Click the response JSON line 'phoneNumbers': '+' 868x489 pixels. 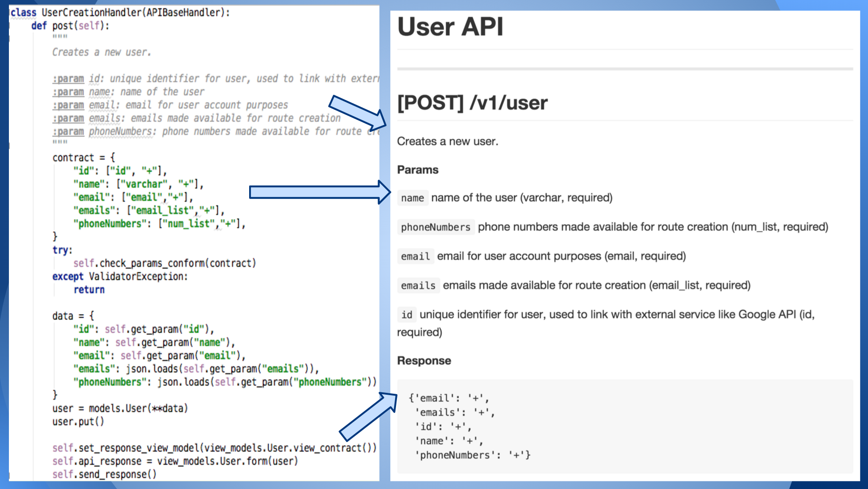473,455
